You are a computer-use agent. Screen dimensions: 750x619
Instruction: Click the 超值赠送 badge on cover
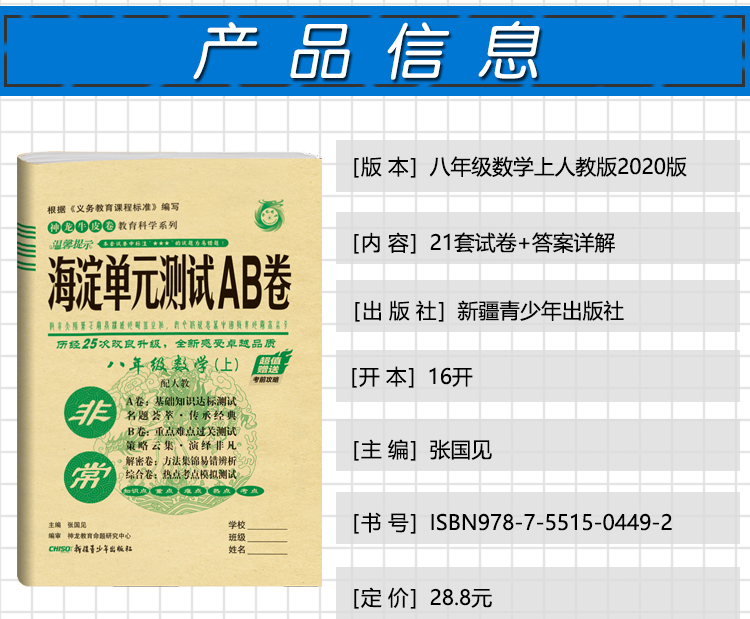click(271, 367)
